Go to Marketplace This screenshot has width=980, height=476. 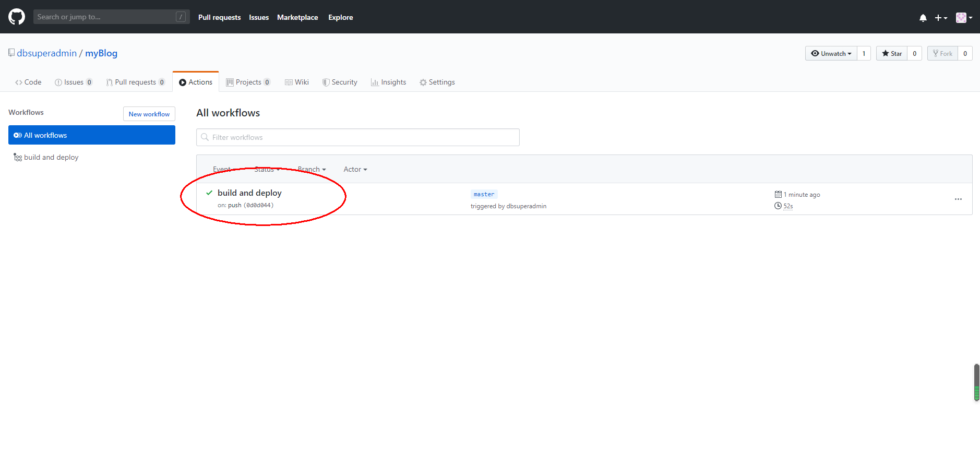(297, 17)
